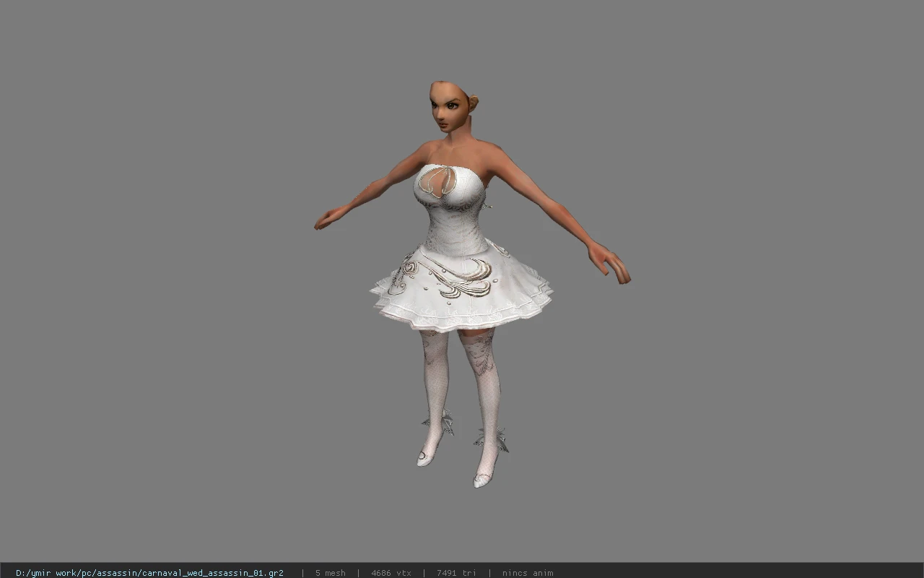The width and height of the screenshot is (924, 578).
Task: Click the "7491 tri" triangle count
Action: tap(456, 573)
